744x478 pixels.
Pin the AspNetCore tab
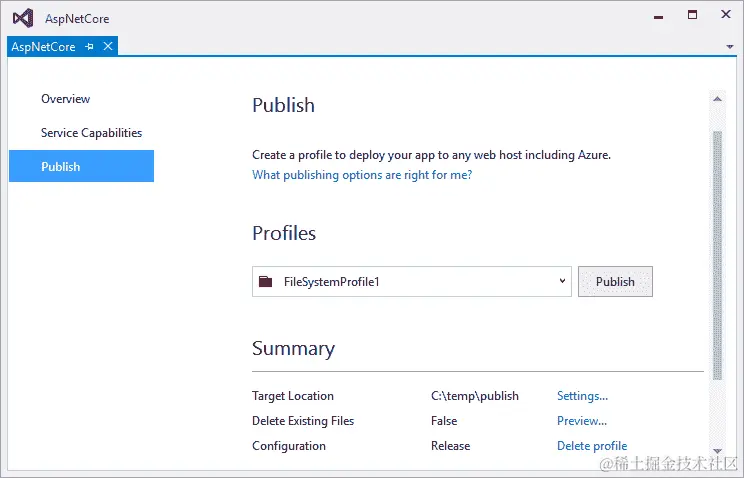(x=89, y=47)
